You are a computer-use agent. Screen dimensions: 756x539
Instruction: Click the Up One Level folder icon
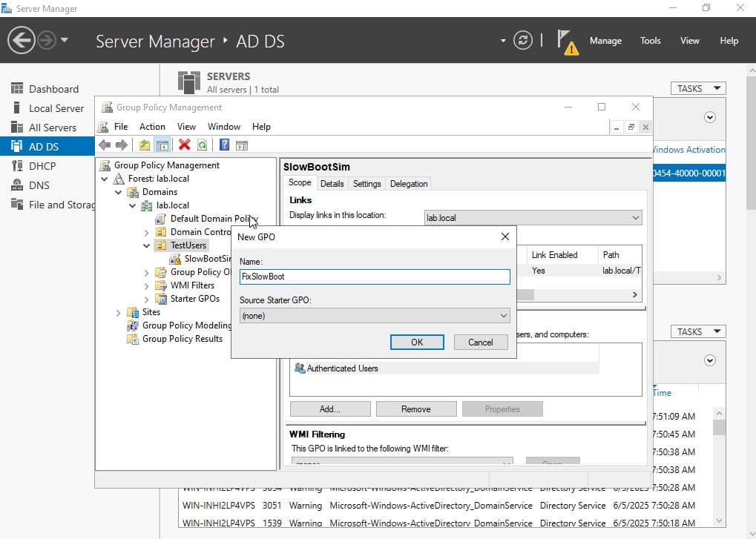click(145, 145)
